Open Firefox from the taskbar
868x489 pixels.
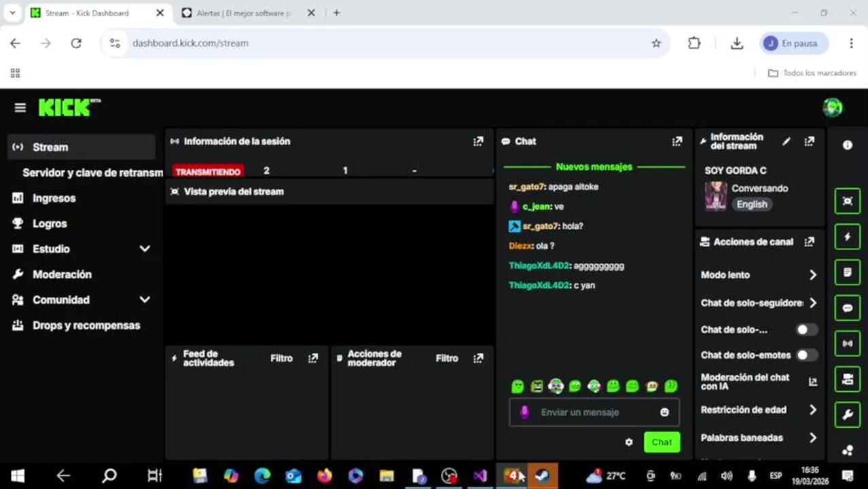pos(325,476)
